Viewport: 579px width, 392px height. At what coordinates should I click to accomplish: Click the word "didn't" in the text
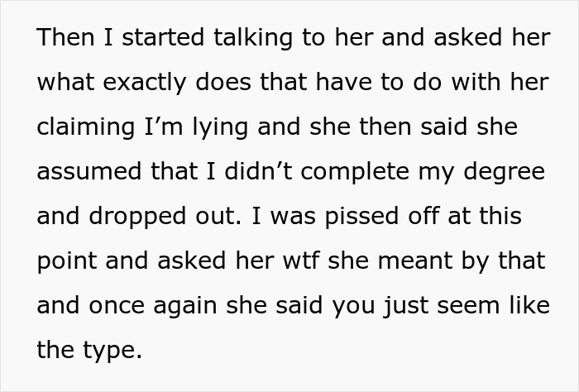[258, 171]
